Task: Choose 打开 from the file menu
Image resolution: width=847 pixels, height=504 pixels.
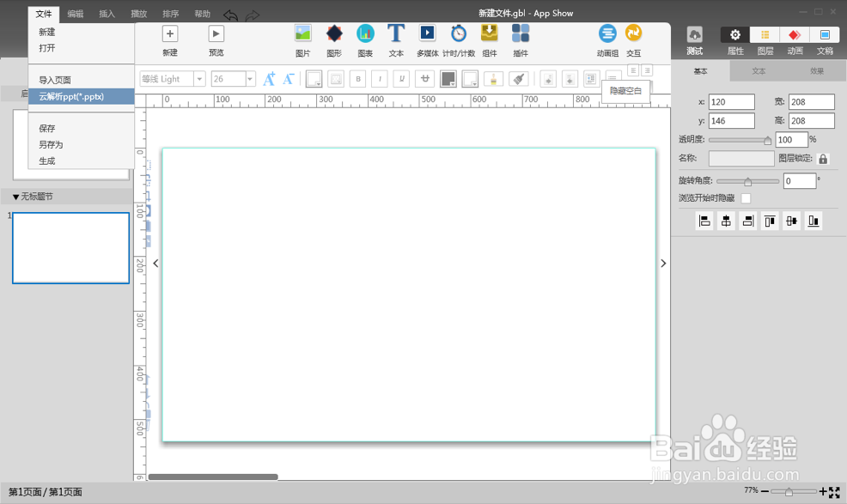Action: [81, 48]
